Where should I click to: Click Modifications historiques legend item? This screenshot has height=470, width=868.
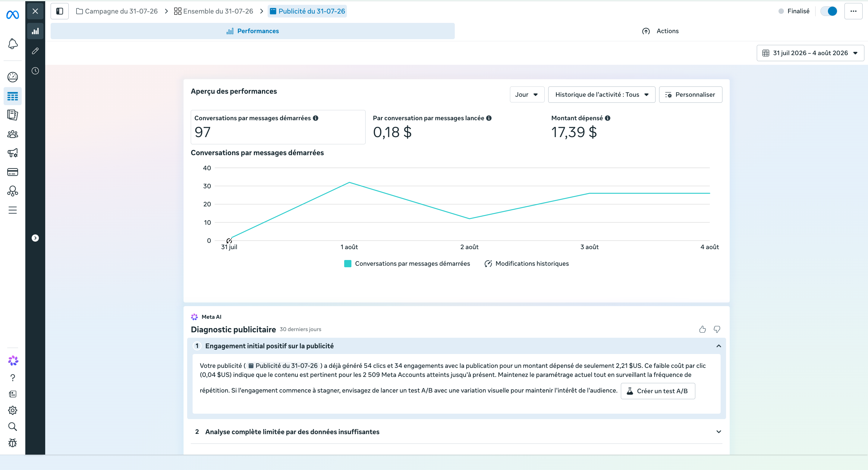(x=527, y=263)
